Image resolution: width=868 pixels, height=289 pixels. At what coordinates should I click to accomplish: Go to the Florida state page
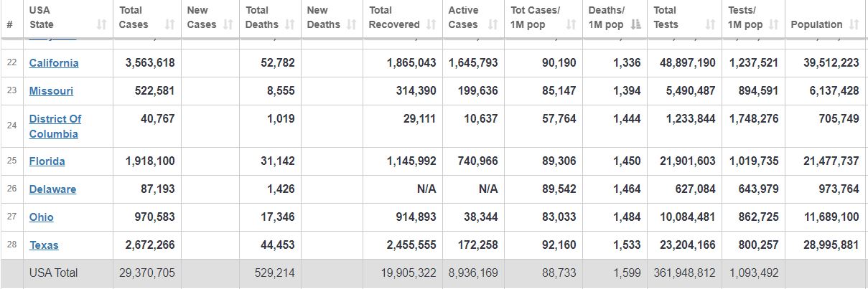coord(47,161)
